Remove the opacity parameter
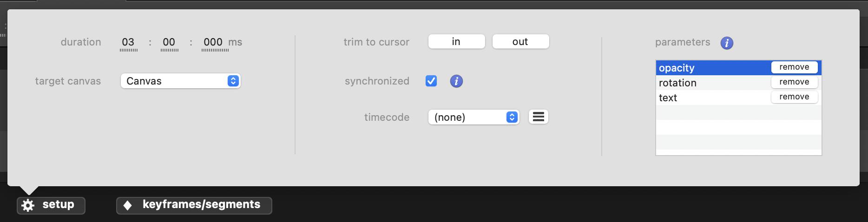Screen dimensions: 868x222 click(794, 67)
